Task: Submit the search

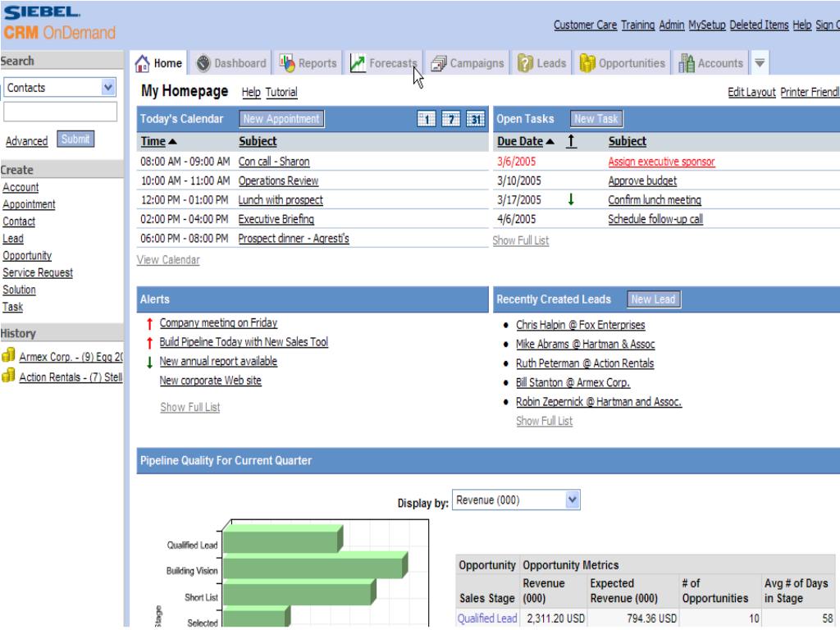Action: [75, 139]
